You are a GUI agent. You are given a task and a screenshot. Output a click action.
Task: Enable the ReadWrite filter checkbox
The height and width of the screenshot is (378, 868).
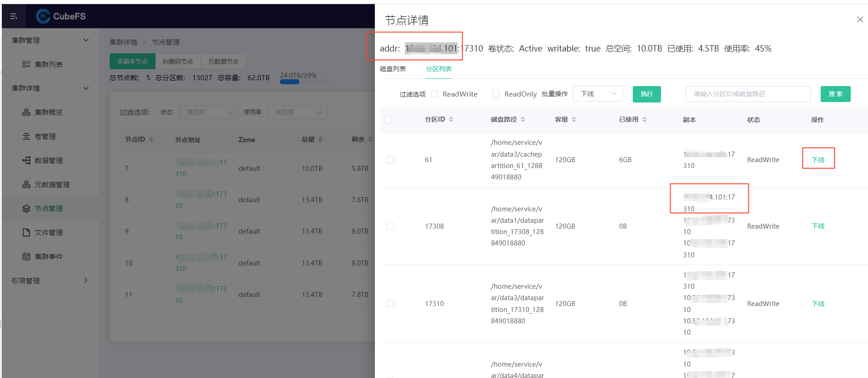(434, 94)
